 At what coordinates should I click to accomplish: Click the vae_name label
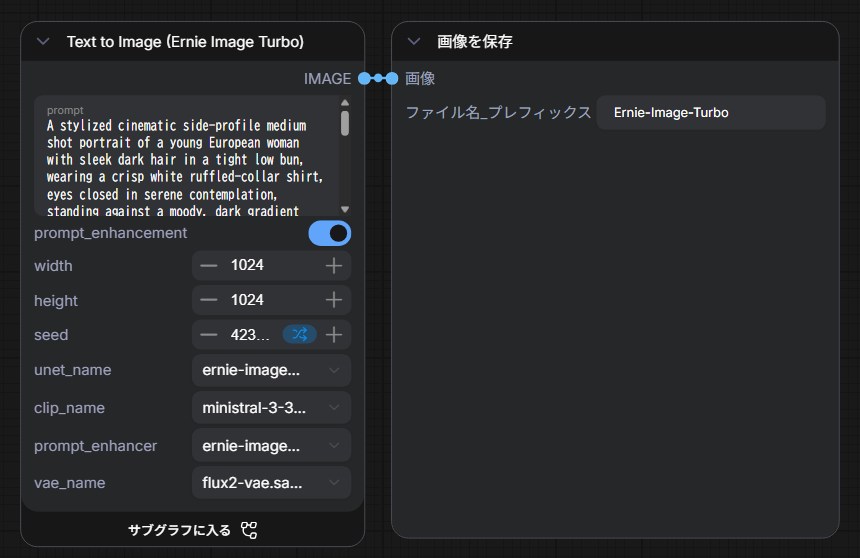click(70, 483)
